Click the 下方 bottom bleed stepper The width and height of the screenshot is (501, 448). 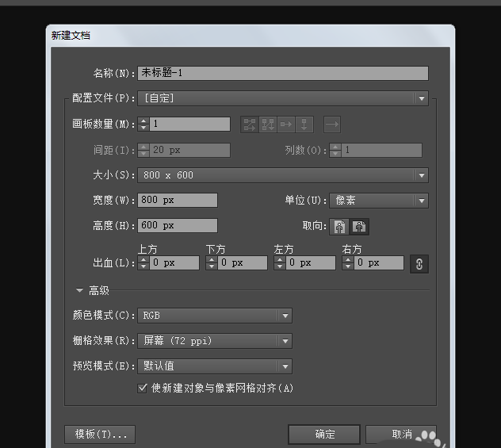(211, 263)
